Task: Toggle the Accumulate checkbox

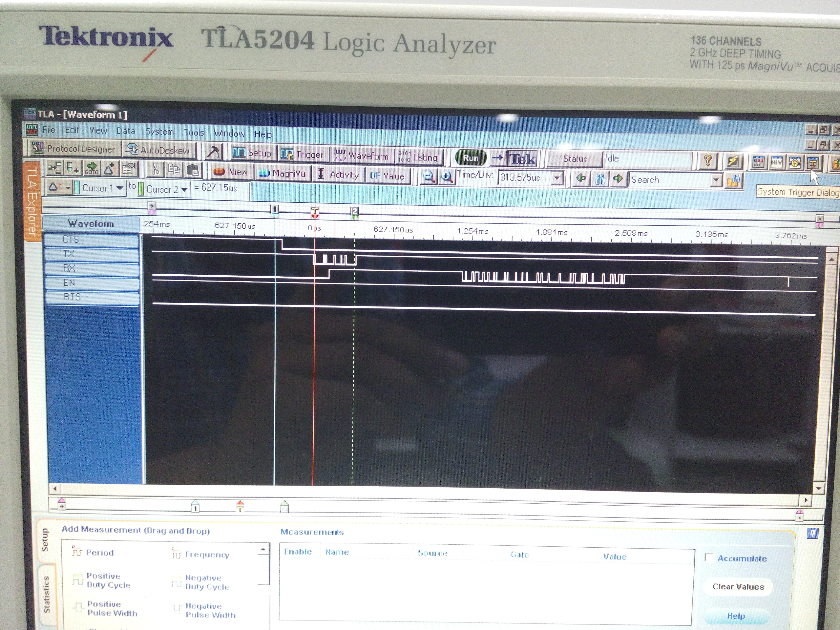Action: (x=709, y=557)
